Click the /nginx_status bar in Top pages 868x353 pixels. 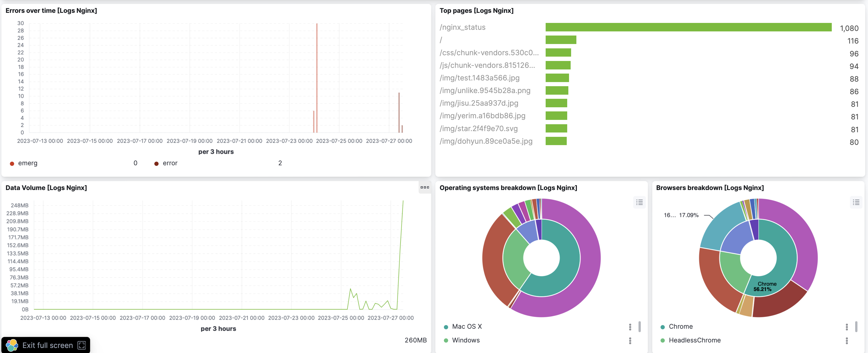click(688, 27)
